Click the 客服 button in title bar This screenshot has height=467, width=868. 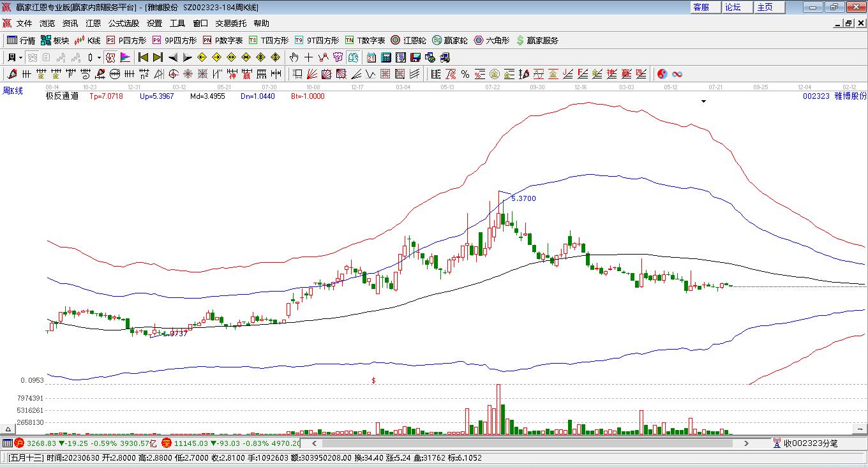click(x=701, y=7)
